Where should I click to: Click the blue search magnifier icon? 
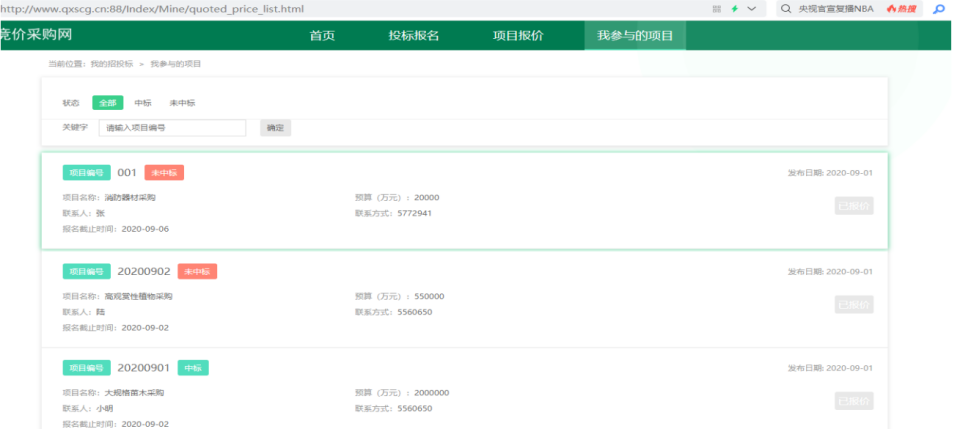tap(939, 9)
